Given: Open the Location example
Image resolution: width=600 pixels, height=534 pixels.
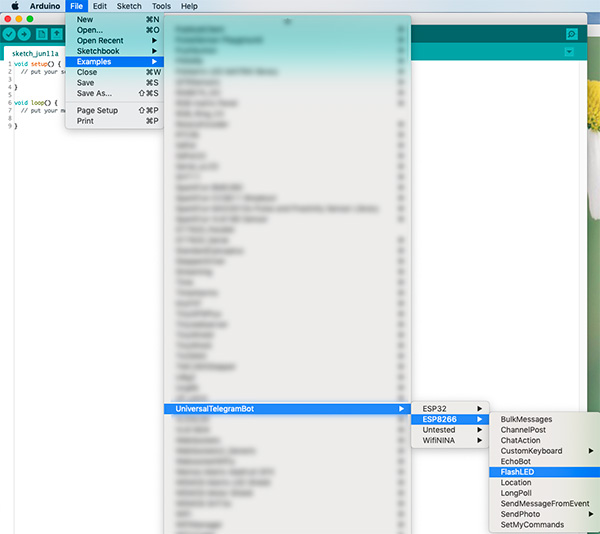Looking at the screenshot, I should coord(545,483).
